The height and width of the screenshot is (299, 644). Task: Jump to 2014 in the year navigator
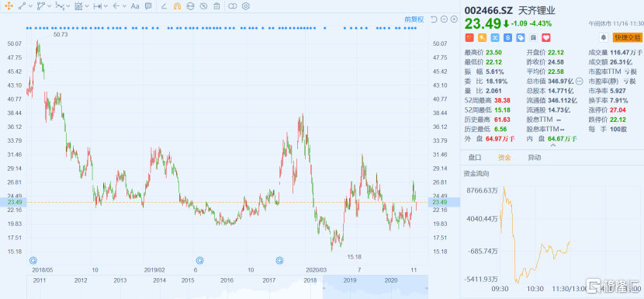159,280
